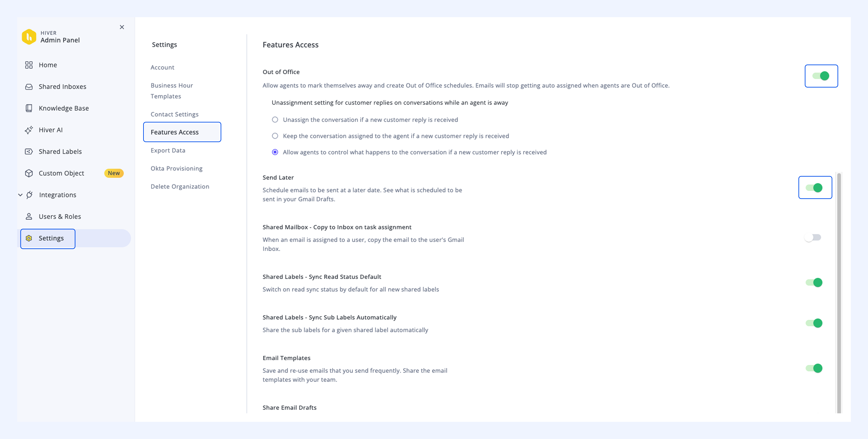Select Unassign the conversation radio option
The image size is (868, 439).
[x=275, y=120]
